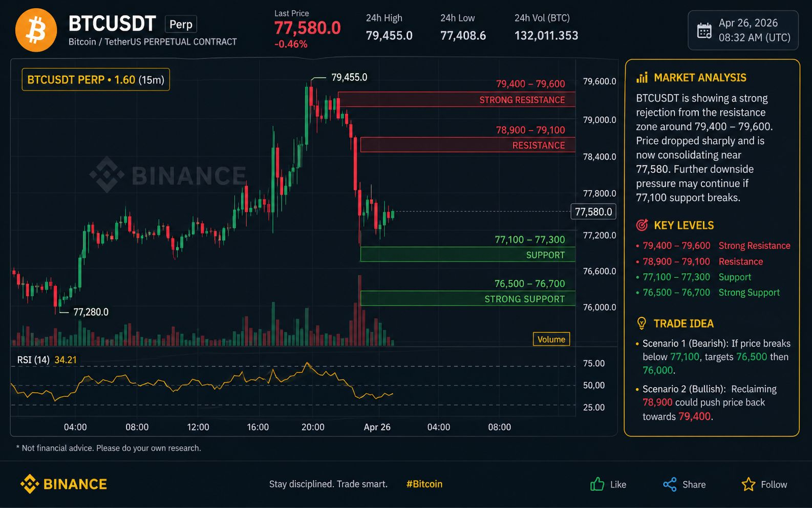Click the BTCUSDT symbol title
This screenshot has height=508, width=812.
[112, 24]
